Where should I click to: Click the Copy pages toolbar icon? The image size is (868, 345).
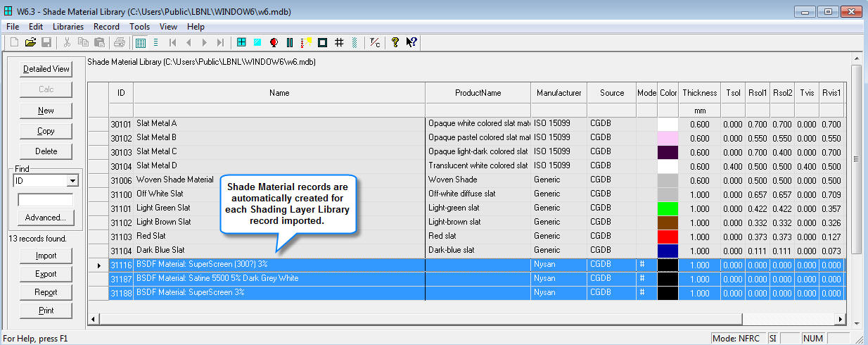(83, 42)
